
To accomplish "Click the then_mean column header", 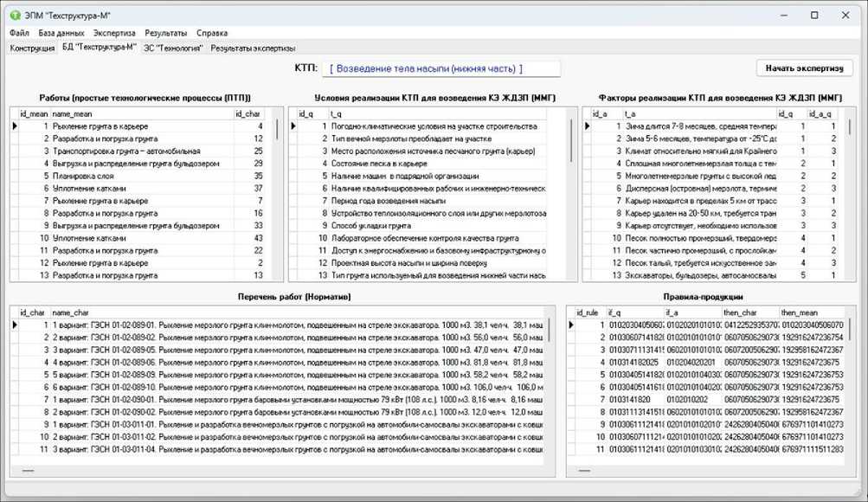I will 812,312.
